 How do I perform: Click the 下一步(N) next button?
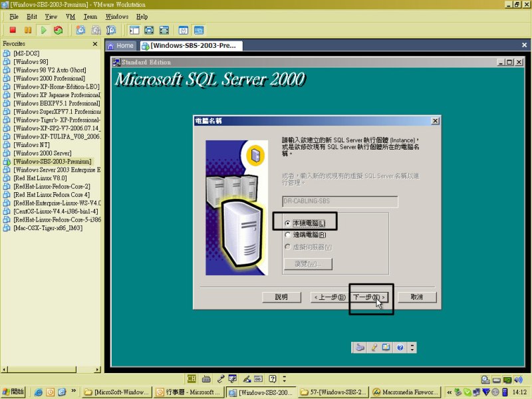369,297
